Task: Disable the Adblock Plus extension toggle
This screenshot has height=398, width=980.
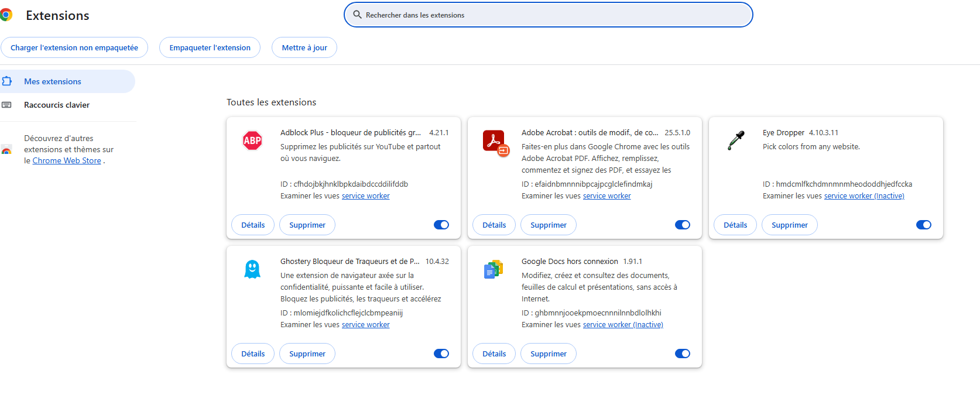Action: (x=441, y=225)
